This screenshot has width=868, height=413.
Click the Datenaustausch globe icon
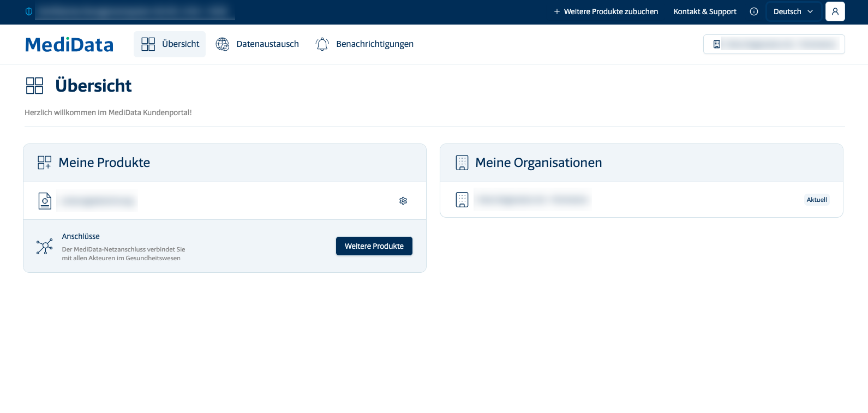[x=223, y=44]
